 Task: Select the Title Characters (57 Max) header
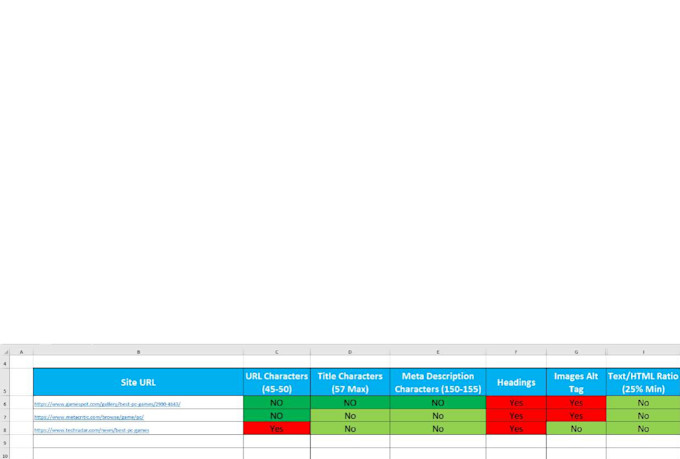(350, 382)
